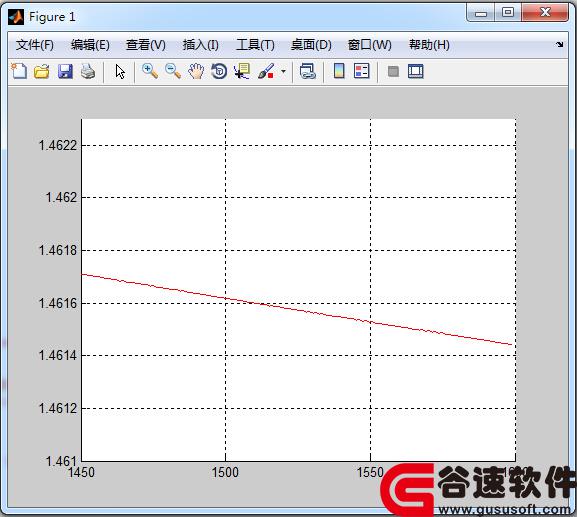The width and height of the screenshot is (577, 517).
Task: Click the y-axis tick label 1.4616
Action: pyautogui.click(x=58, y=304)
